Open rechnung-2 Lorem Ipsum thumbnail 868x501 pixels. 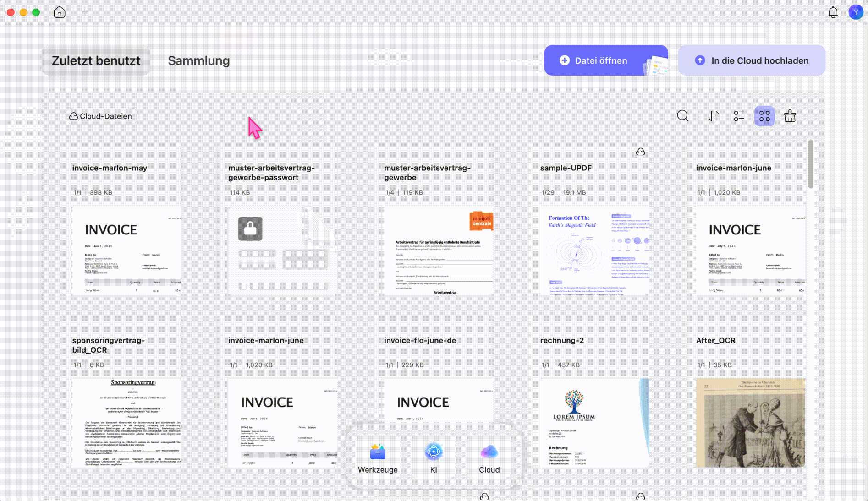(x=595, y=423)
